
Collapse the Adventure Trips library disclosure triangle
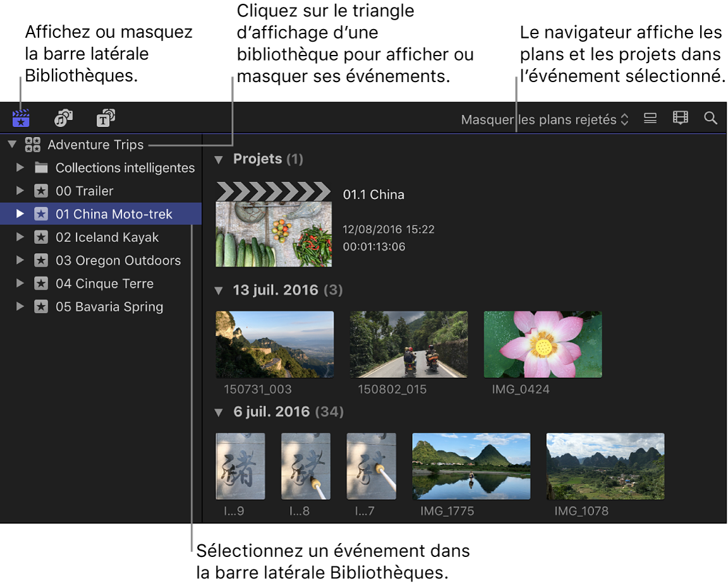(11, 144)
